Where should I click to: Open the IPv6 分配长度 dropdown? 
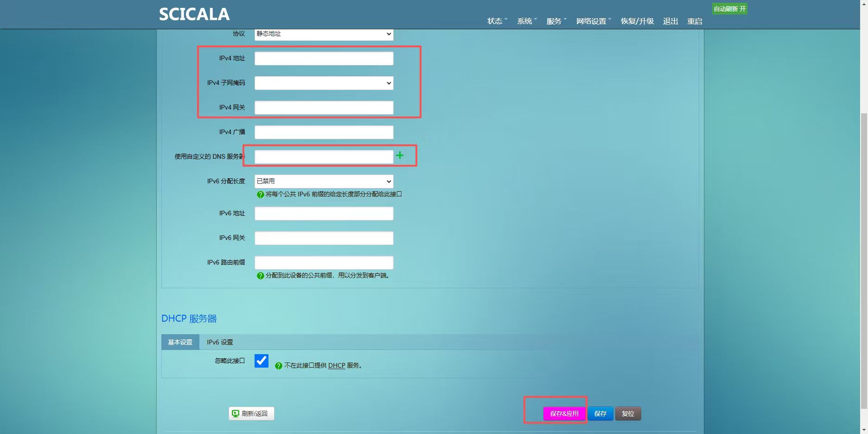pyautogui.click(x=324, y=181)
